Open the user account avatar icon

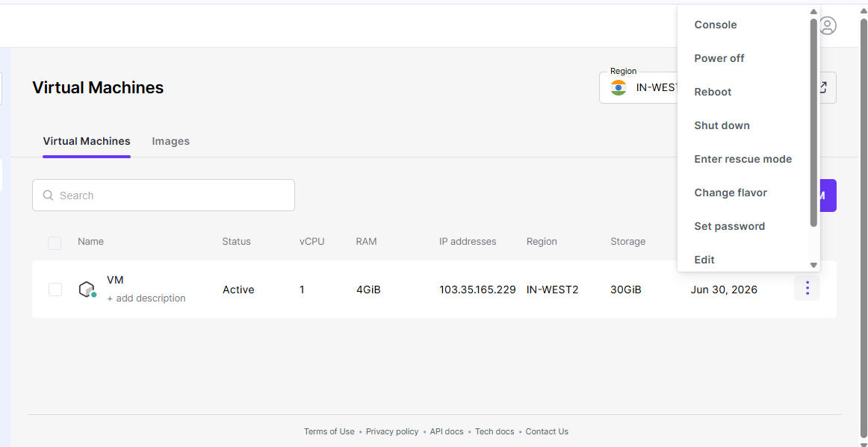coord(828,25)
